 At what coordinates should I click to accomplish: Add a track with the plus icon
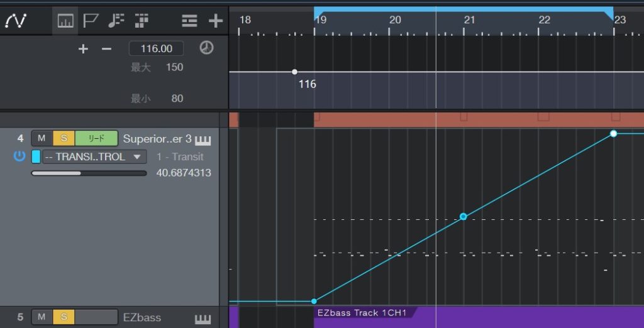[216, 21]
